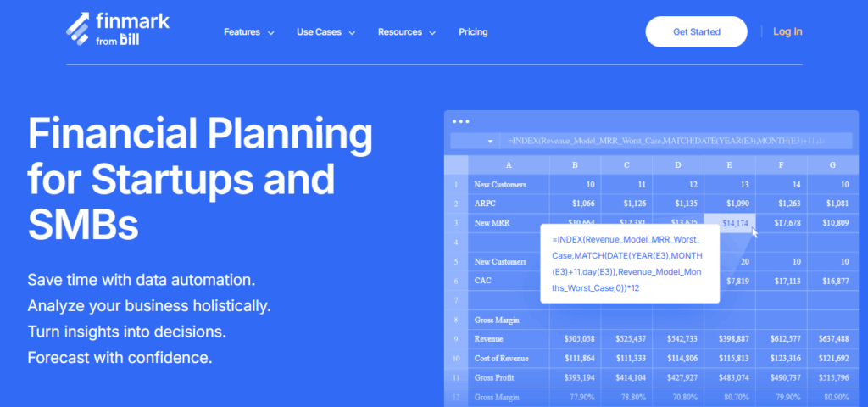Open the Features menu
This screenshot has height=407, width=868.
(242, 32)
